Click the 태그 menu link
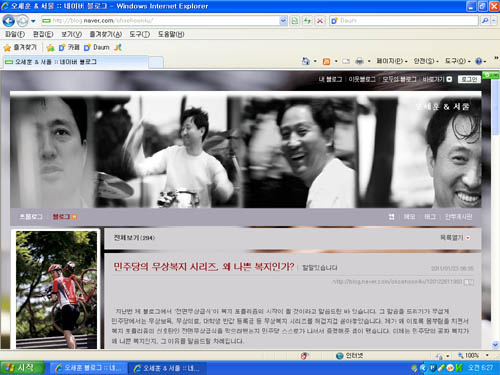Screen dimensions: 500x375 (x=430, y=217)
